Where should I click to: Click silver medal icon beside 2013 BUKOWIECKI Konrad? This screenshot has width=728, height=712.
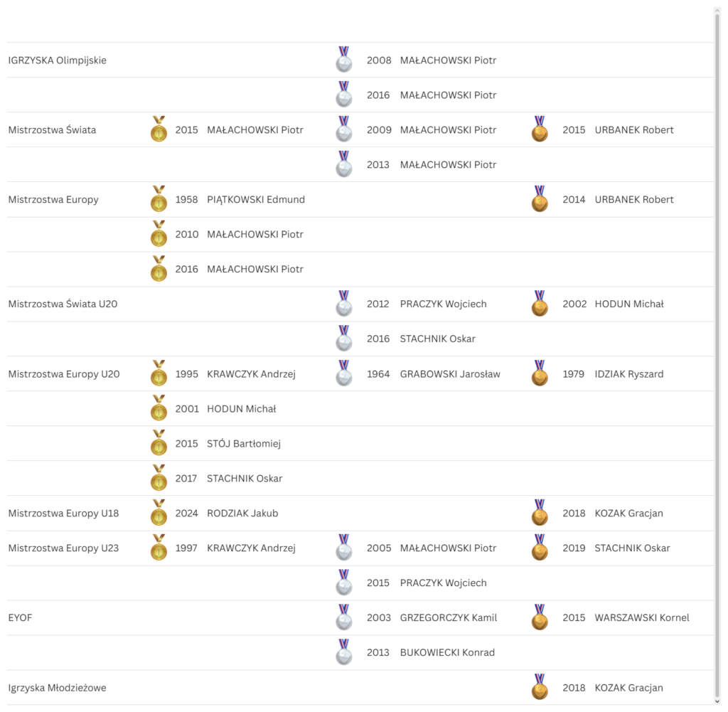[344, 652]
